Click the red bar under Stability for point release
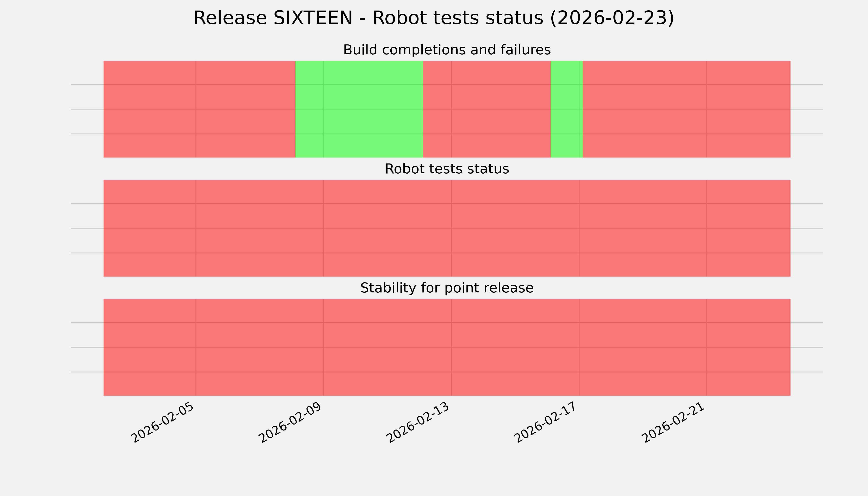Viewport: 868px width, 496px height. tap(447, 347)
